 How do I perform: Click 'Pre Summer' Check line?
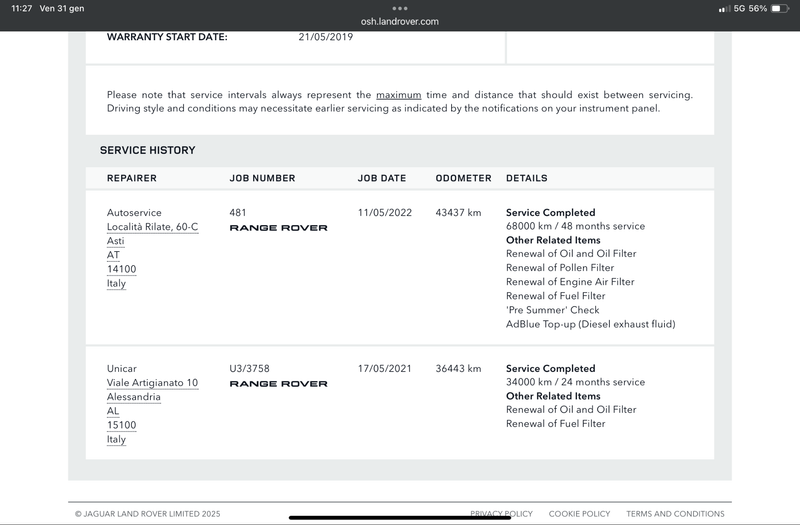tap(553, 310)
